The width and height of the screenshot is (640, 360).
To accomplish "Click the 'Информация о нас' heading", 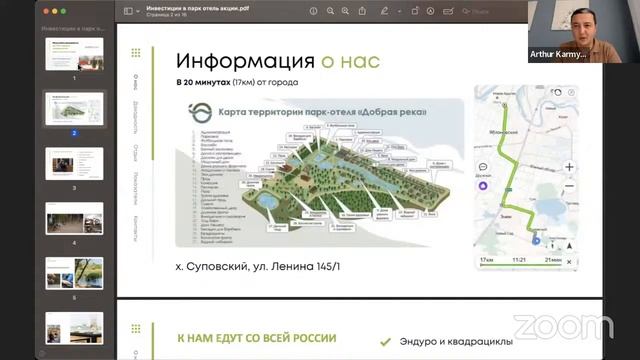I will 278,61.
